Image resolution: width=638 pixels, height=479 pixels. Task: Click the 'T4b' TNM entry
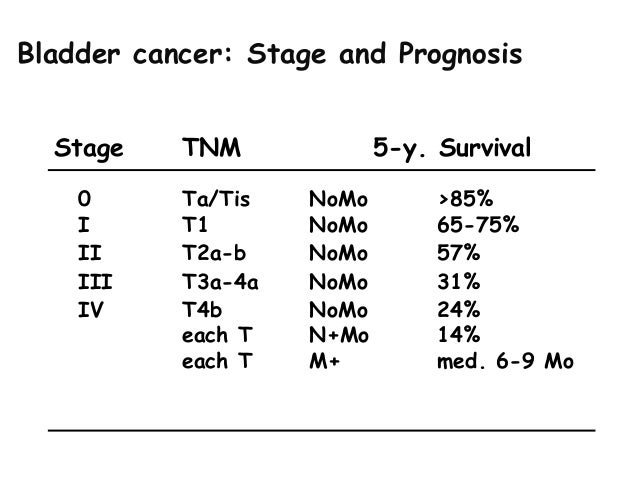click(x=202, y=310)
